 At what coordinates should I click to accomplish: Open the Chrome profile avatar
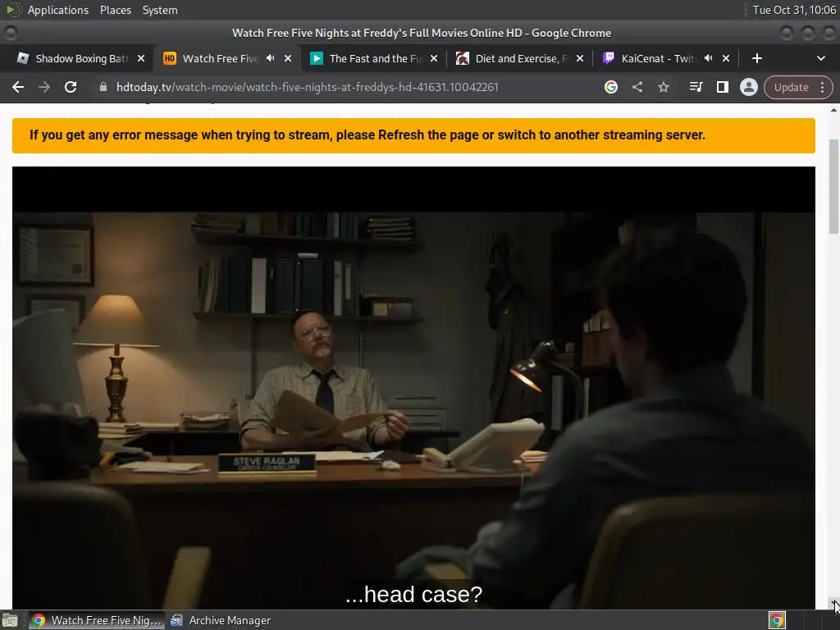748,87
